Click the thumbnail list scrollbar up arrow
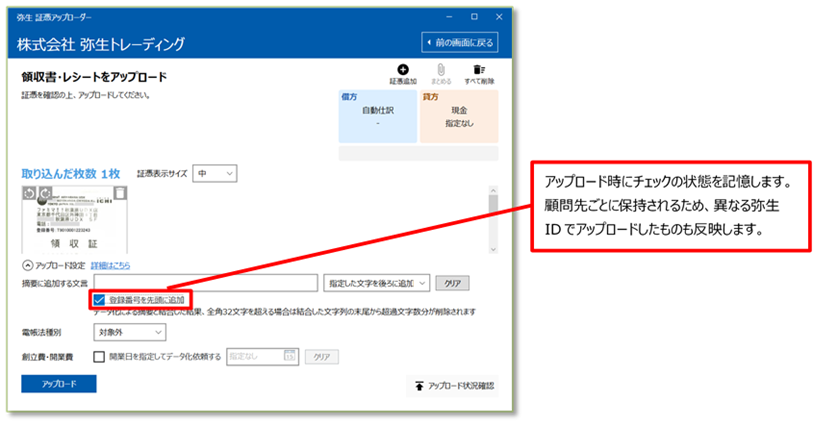 493,191
